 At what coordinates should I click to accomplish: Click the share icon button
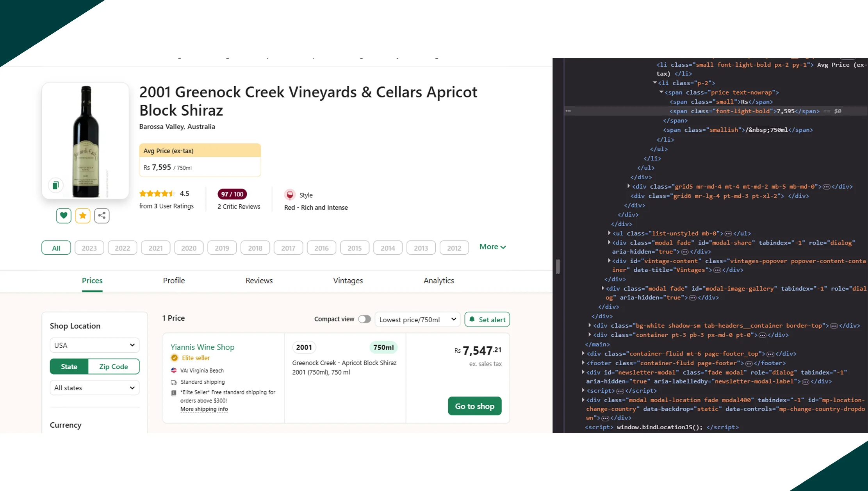(x=102, y=215)
